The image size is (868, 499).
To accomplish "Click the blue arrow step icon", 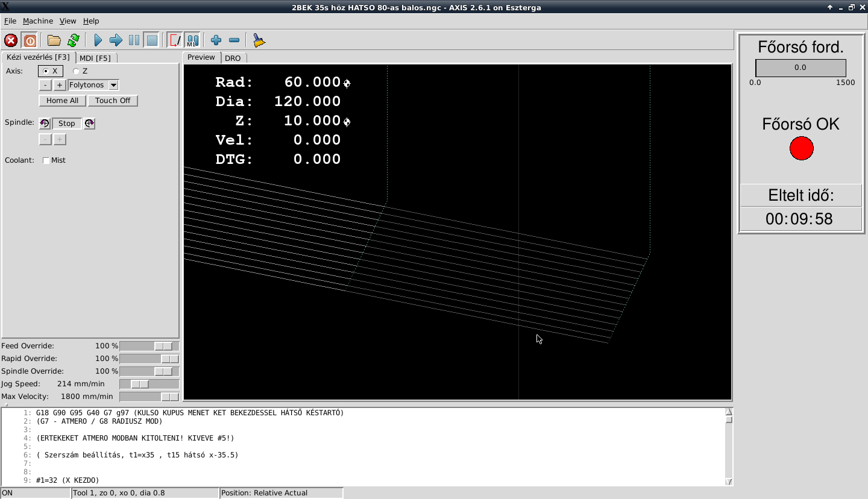I will click(x=116, y=40).
